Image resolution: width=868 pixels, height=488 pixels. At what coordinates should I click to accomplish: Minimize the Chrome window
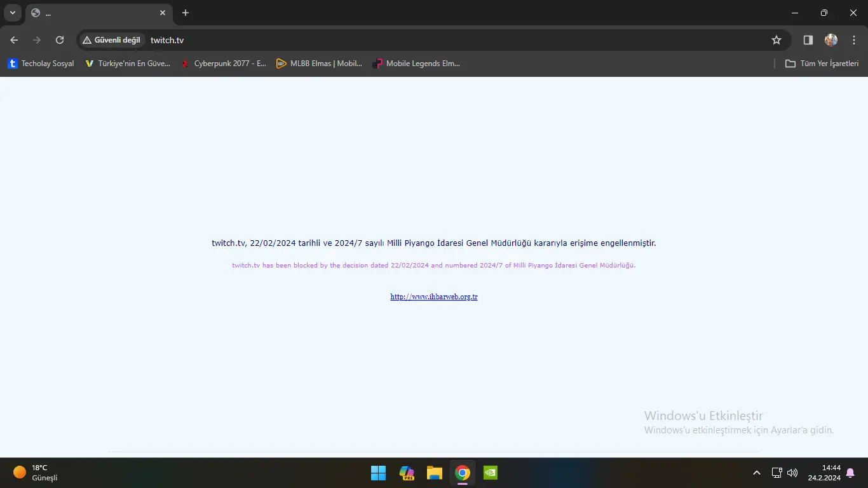(795, 13)
